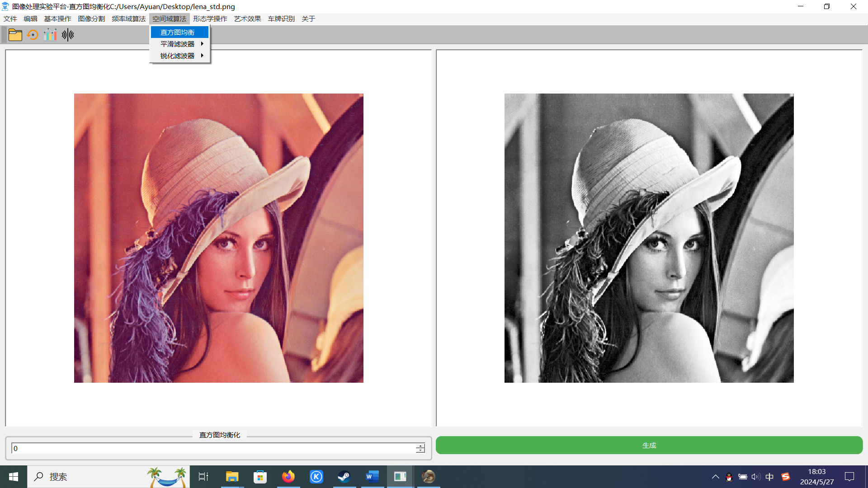Click the 直方图均衡化 value input field
868x488 pixels.
[x=212, y=448]
